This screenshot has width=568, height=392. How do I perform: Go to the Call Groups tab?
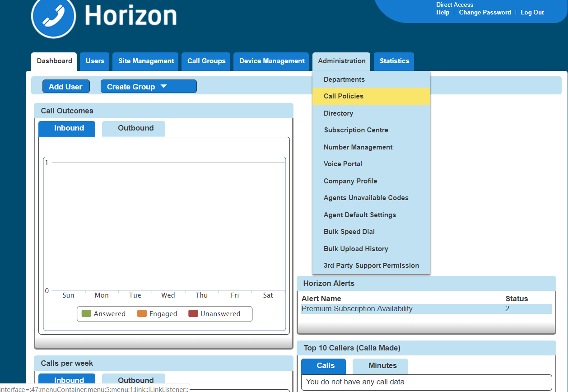(206, 61)
